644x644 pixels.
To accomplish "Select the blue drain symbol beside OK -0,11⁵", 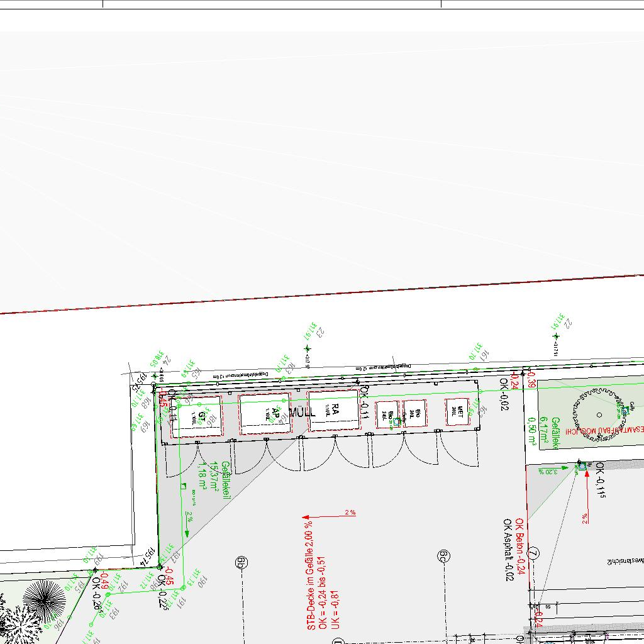I will coord(582,466).
